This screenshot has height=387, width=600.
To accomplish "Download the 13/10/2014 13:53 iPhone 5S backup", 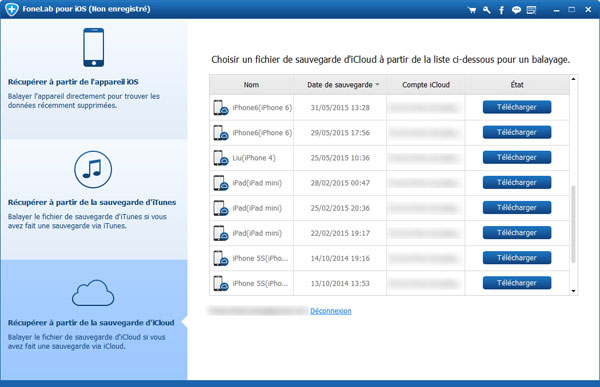I will tap(517, 283).
